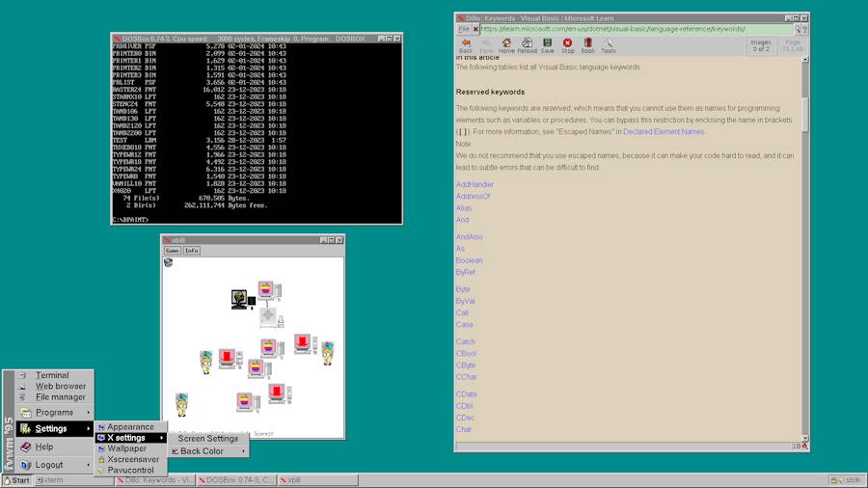Image resolution: width=868 pixels, height=488 pixels.
Task: Open the Boolean keyword link
Action: pyautogui.click(x=469, y=260)
